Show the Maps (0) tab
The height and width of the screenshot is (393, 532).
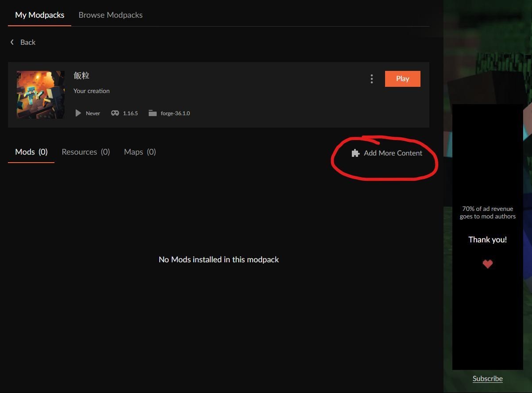pos(140,152)
